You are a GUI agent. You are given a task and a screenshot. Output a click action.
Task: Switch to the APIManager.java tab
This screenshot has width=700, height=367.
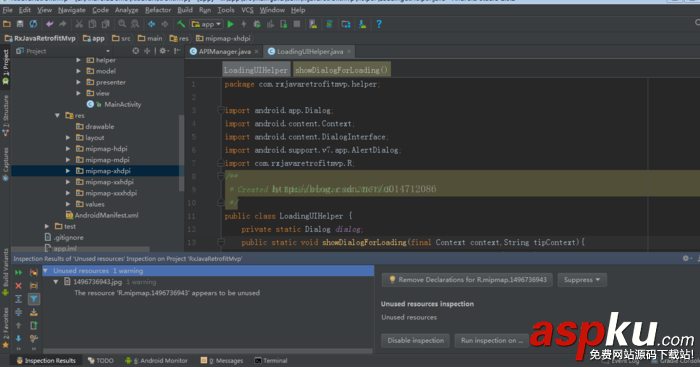(x=225, y=51)
